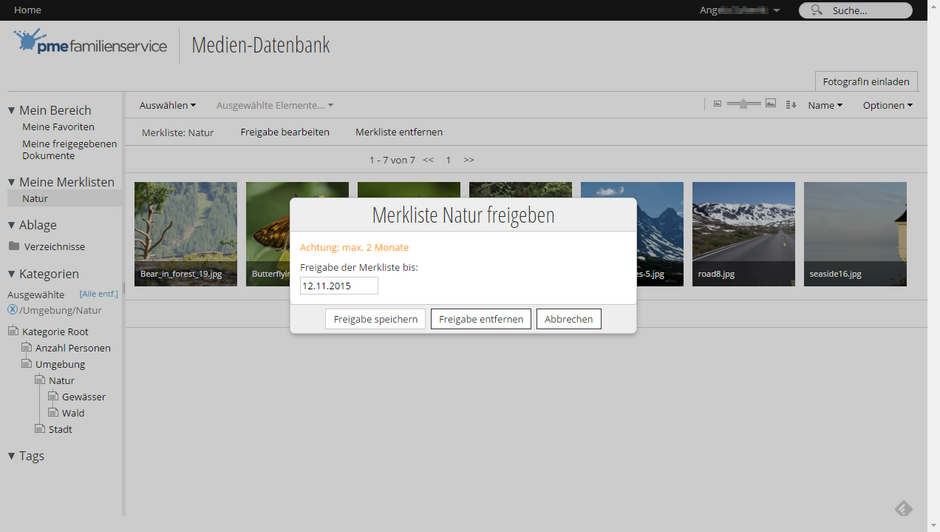Click the Suche search field
Viewport: 940px width, 532px height.
tap(855, 10)
